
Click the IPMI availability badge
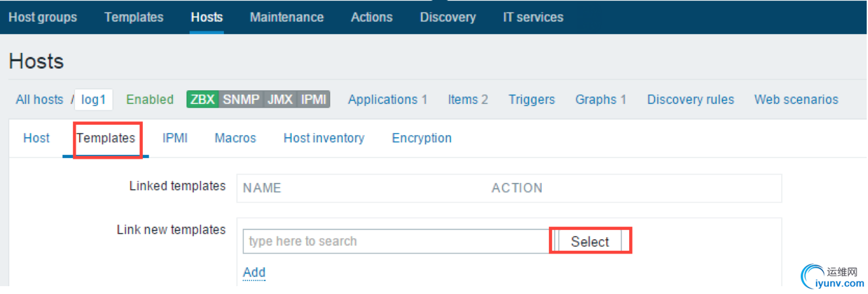pyautogui.click(x=314, y=100)
